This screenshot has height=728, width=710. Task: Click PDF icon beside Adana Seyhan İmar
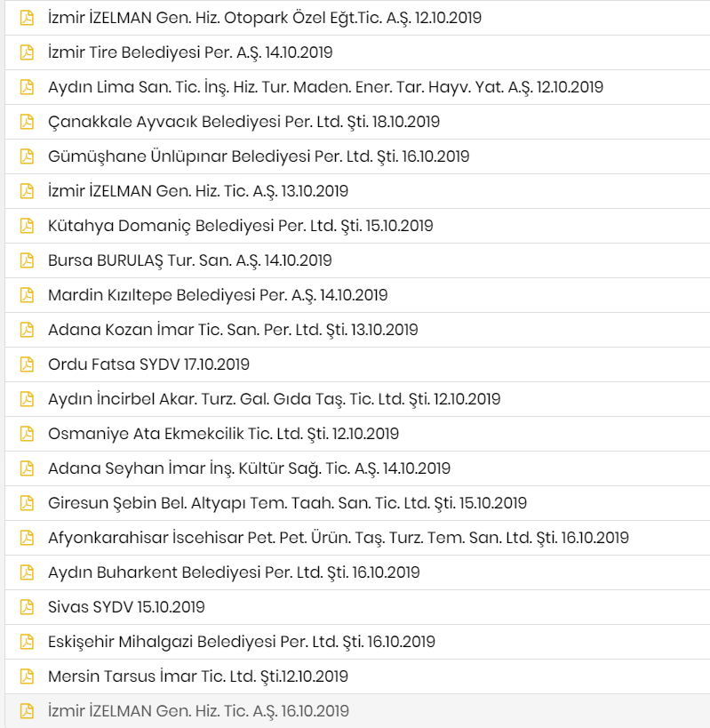pyautogui.click(x=27, y=468)
